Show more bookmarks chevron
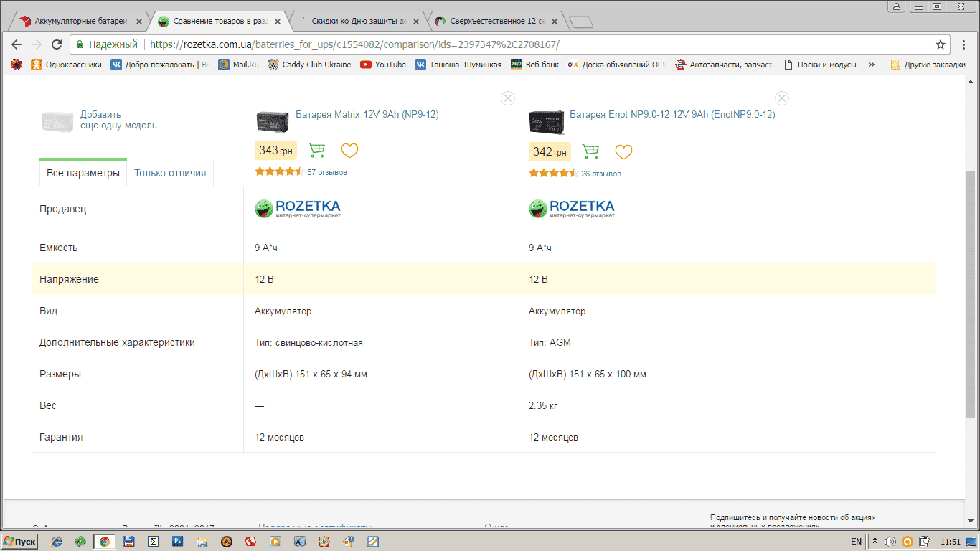The height and width of the screenshot is (551, 980). (x=872, y=65)
